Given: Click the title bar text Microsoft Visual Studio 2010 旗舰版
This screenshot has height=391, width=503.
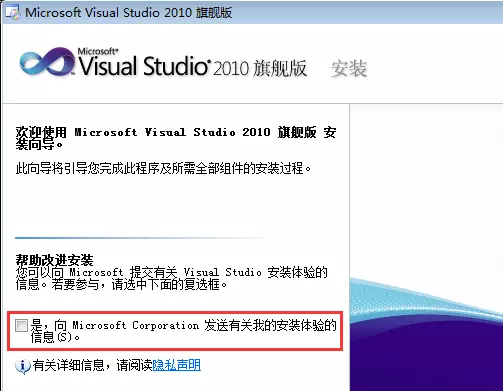Looking at the screenshot, I should [128, 13].
